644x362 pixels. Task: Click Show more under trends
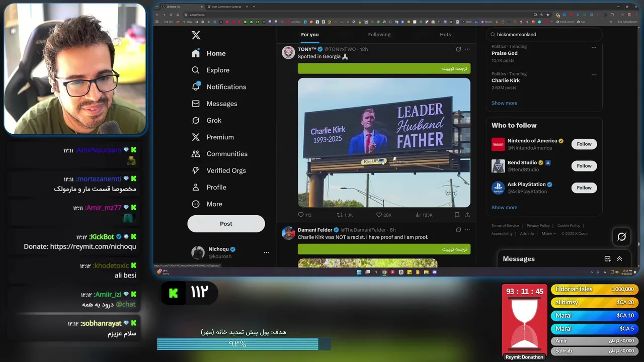coord(504,103)
